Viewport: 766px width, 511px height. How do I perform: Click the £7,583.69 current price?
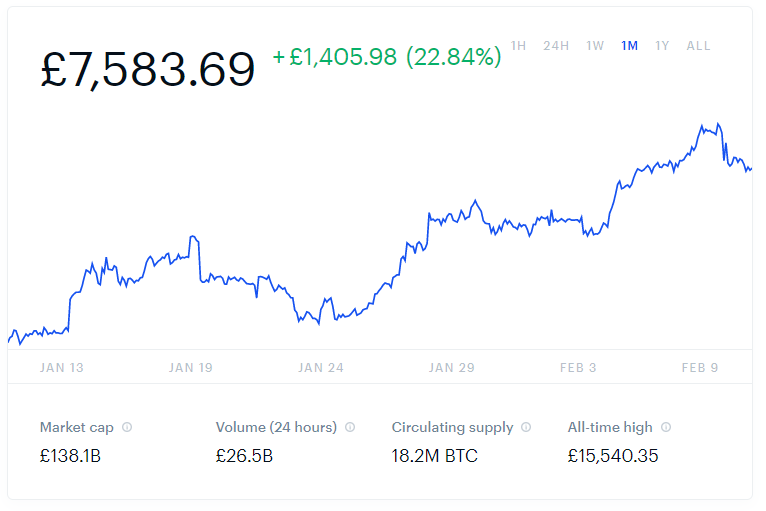[147, 69]
